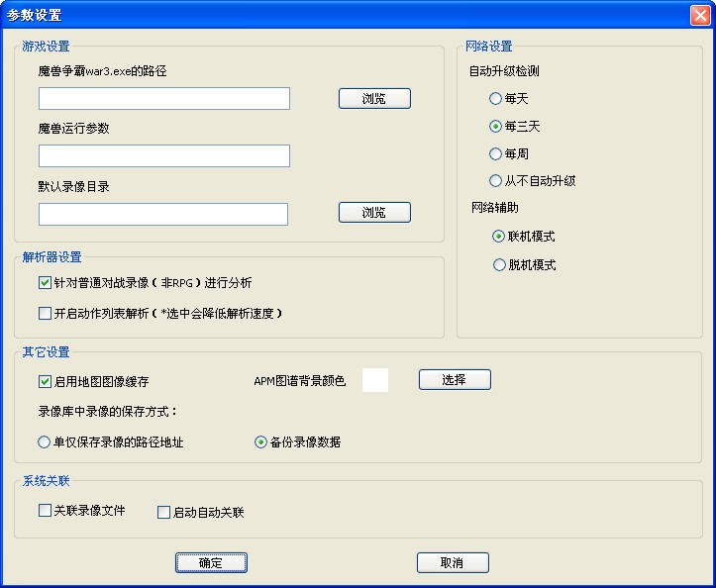Click the 魔兽运行参数 input field

pos(164,155)
